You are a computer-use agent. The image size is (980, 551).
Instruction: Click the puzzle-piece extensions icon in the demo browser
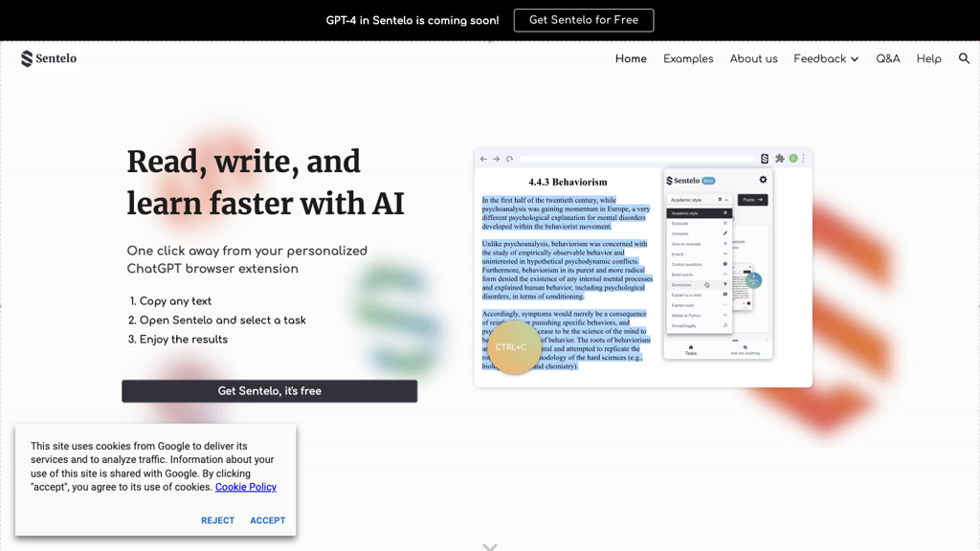pyautogui.click(x=780, y=159)
